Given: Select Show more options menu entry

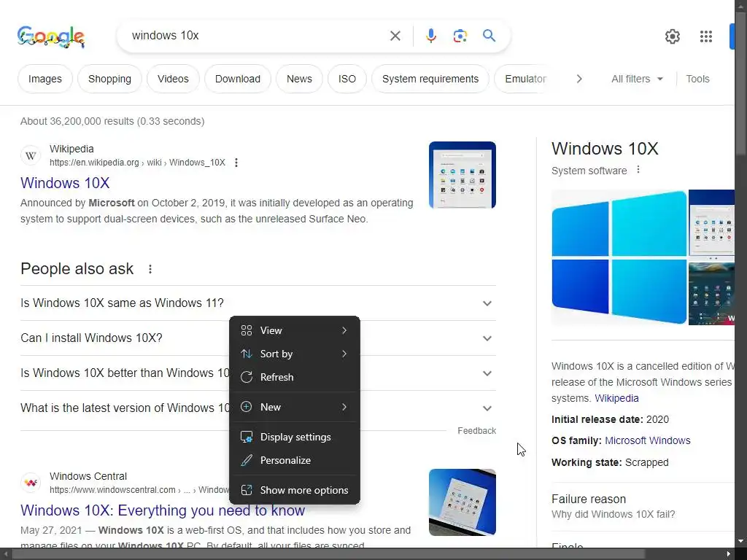Looking at the screenshot, I should coord(295,490).
